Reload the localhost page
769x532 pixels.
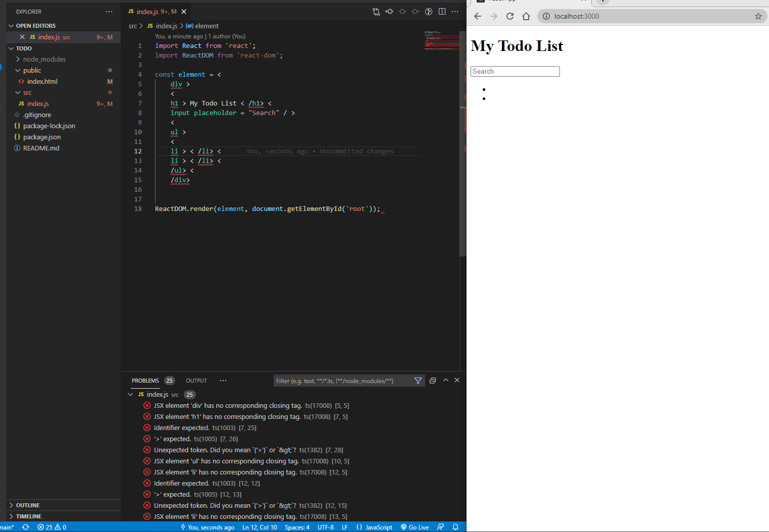pyautogui.click(x=510, y=16)
